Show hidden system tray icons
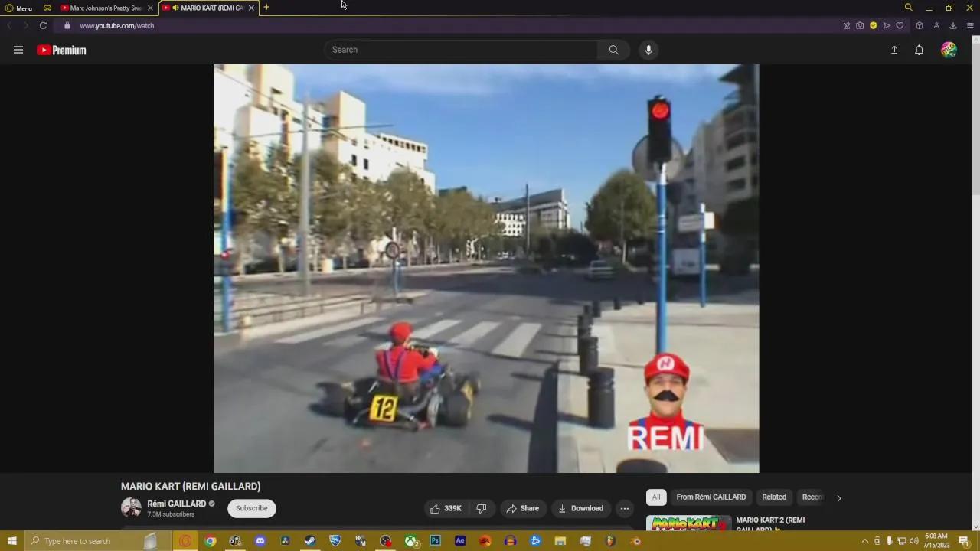Image resolution: width=980 pixels, height=551 pixels. tap(865, 541)
